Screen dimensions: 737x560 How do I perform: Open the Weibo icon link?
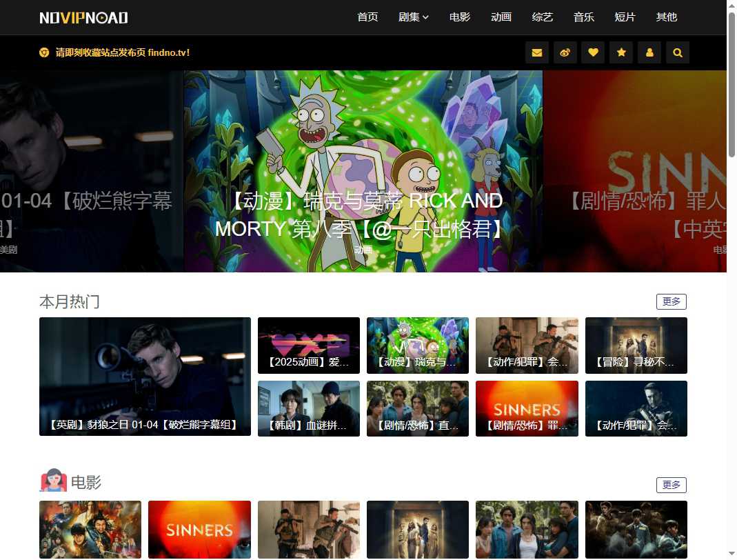[565, 52]
